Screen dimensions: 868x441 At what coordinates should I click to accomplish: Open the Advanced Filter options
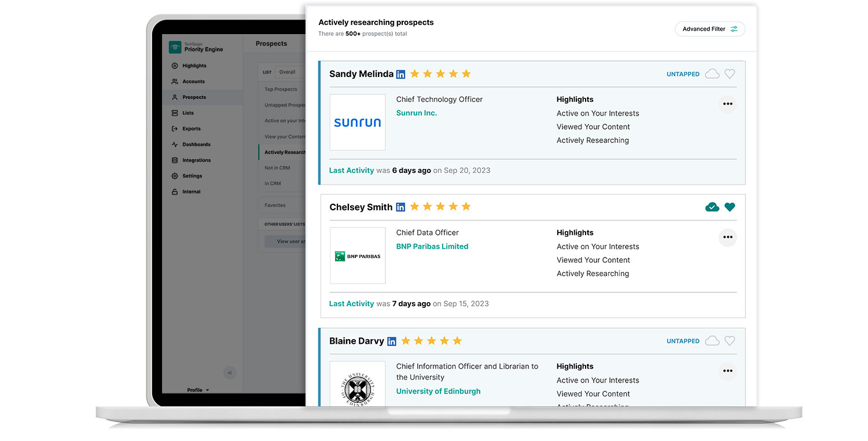click(709, 29)
